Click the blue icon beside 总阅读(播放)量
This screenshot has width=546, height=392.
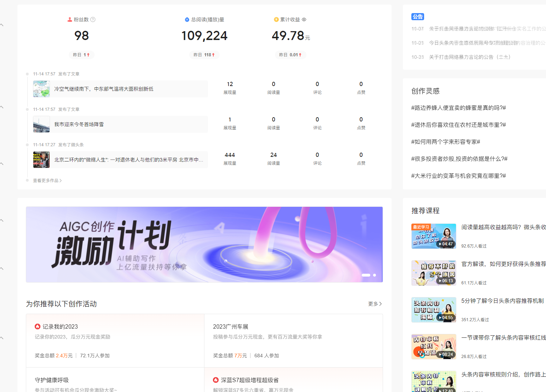tap(187, 19)
